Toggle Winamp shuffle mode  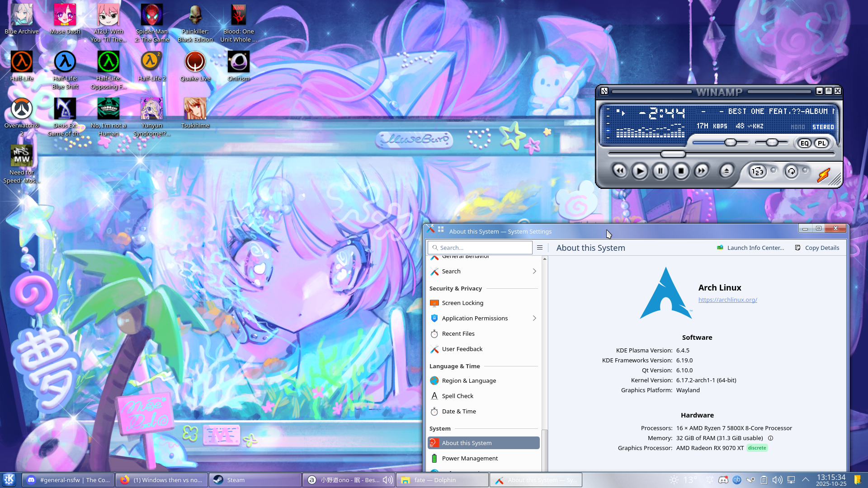(x=758, y=171)
